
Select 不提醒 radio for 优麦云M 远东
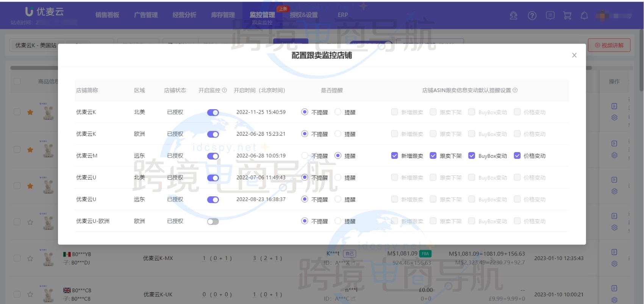point(305,156)
